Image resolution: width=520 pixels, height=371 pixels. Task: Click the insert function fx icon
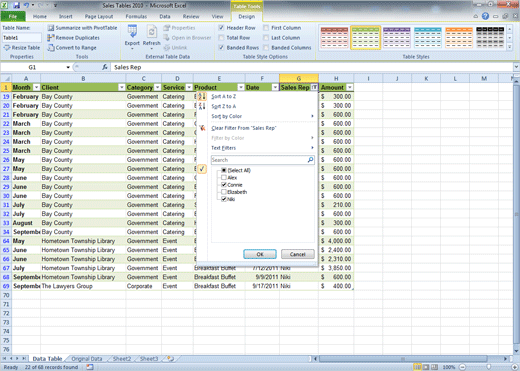click(x=105, y=67)
